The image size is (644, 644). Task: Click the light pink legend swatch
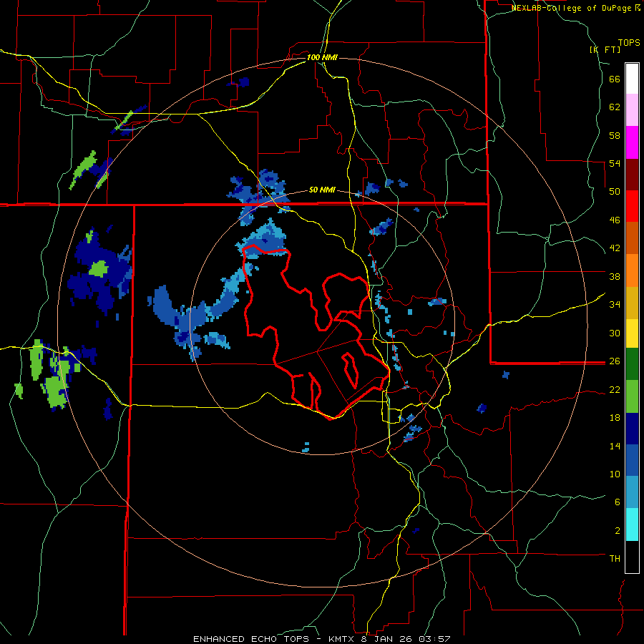632,110
